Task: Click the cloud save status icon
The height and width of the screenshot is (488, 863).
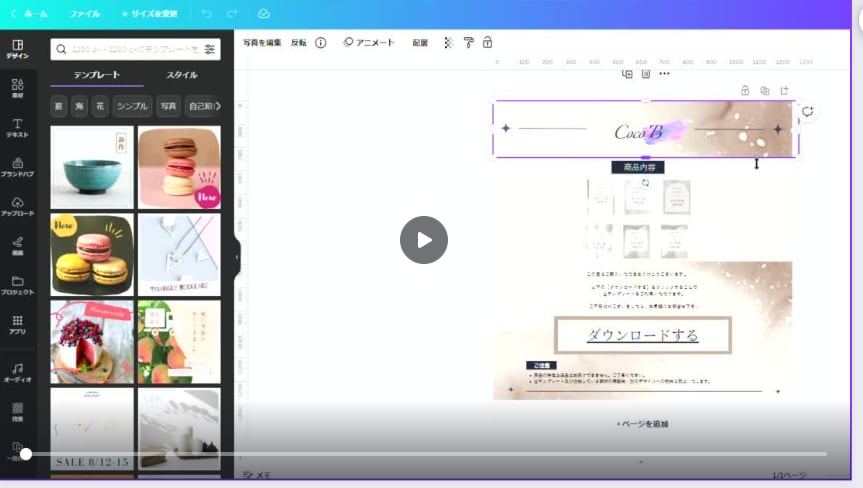Action: [x=264, y=14]
